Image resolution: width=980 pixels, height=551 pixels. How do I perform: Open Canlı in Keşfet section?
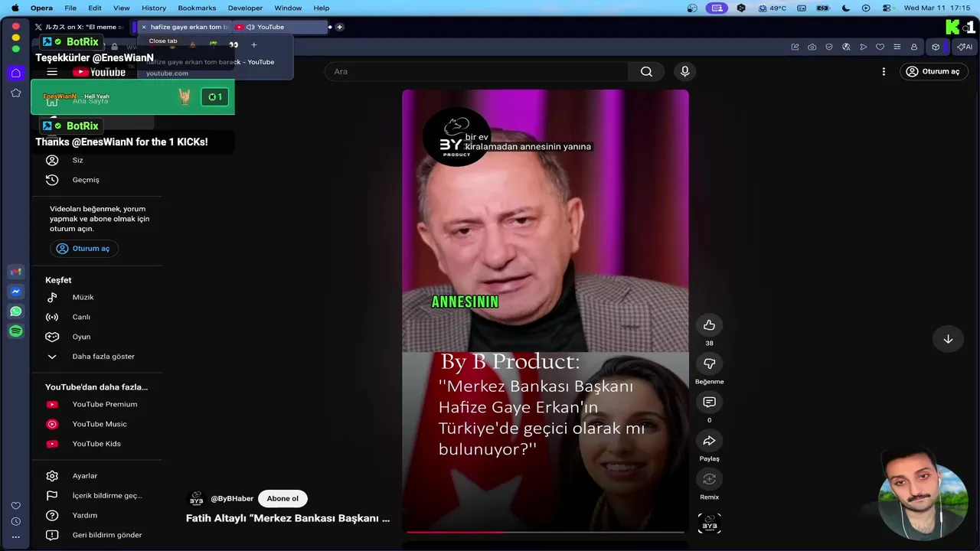pos(96,317)
